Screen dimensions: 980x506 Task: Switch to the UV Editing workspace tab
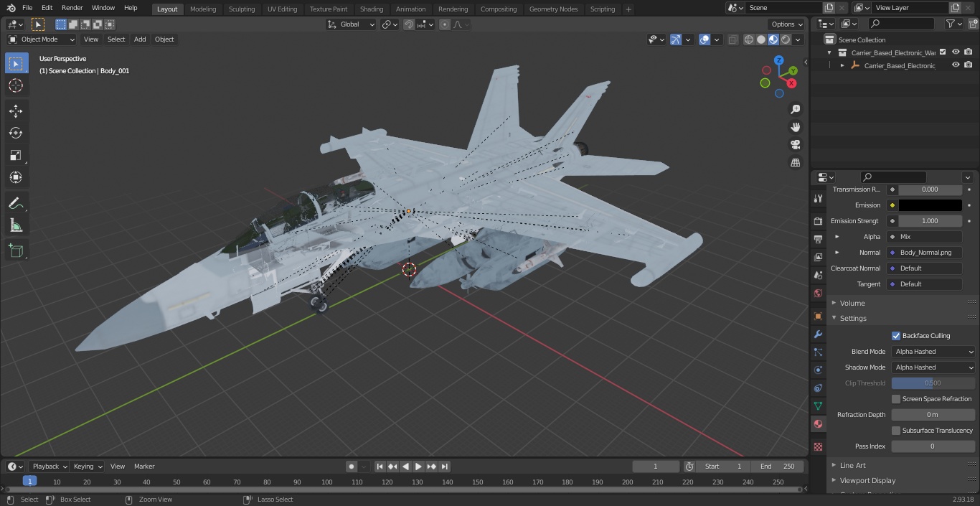[x=282, y=9]
